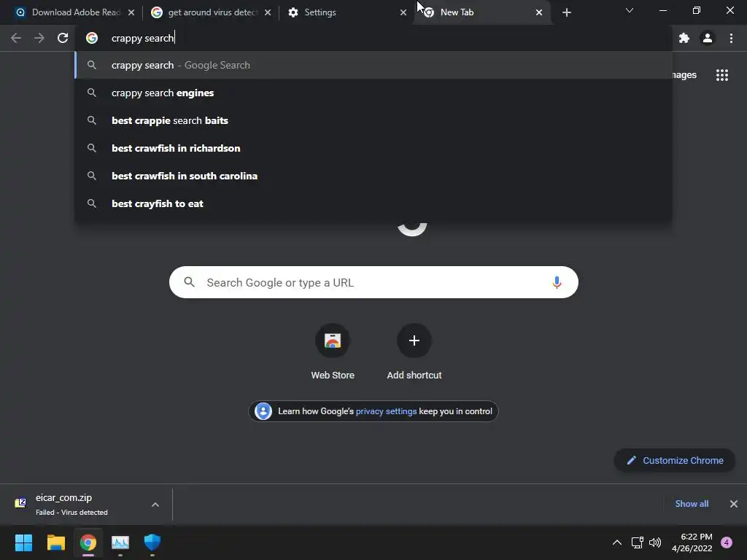
Task: Pick 'best crawfish in richardson' suggestion
Action: click(x=373, y=148)
